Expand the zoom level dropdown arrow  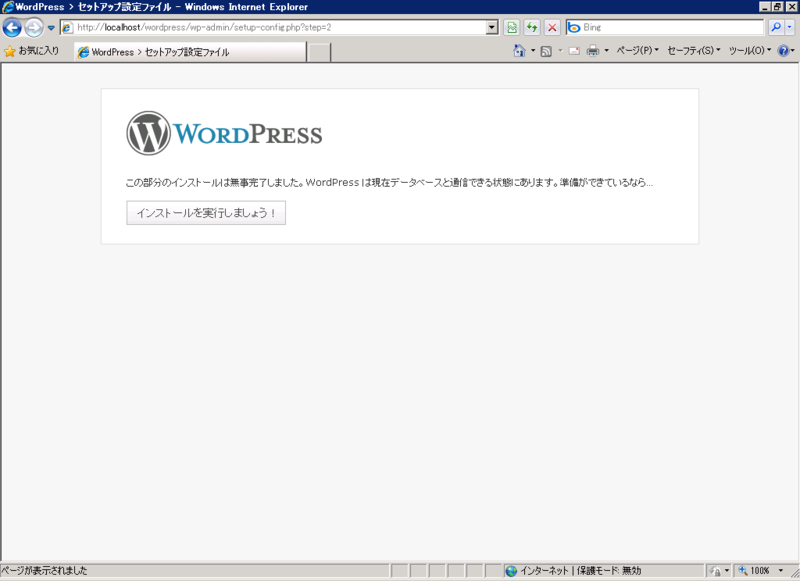781,571
